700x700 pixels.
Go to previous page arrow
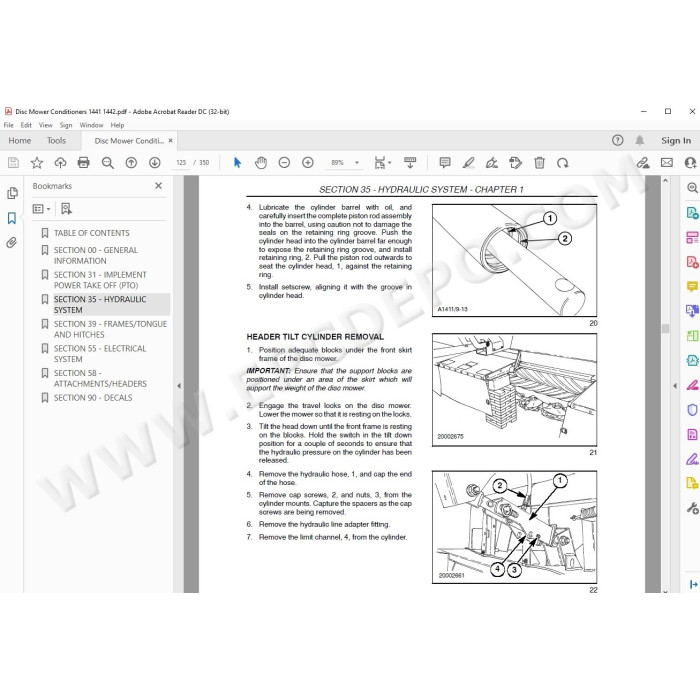pyautogui.click(x=131, y=162)
